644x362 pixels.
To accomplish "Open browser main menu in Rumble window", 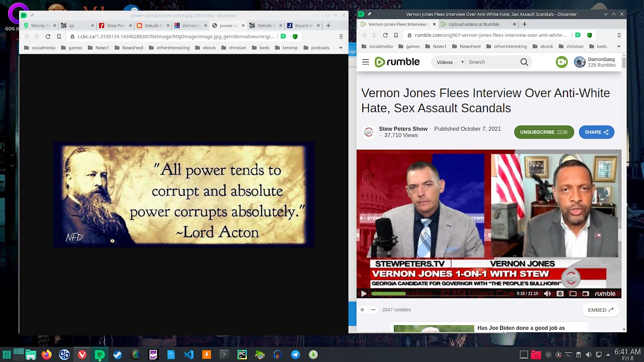I will [x=619, y=35].
